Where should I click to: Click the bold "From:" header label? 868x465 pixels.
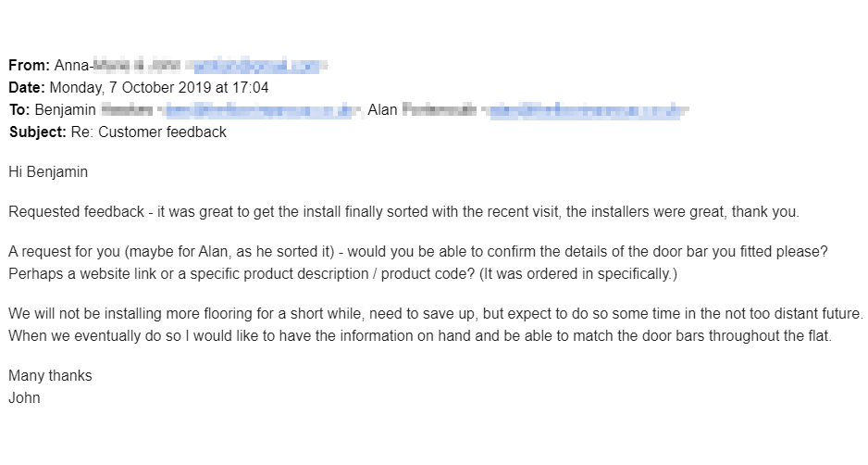[30, 66]
